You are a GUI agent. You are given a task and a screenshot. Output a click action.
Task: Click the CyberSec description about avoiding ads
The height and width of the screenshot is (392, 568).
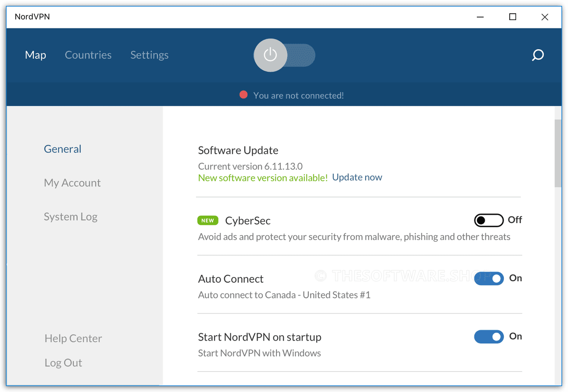[x=354, y=237]
